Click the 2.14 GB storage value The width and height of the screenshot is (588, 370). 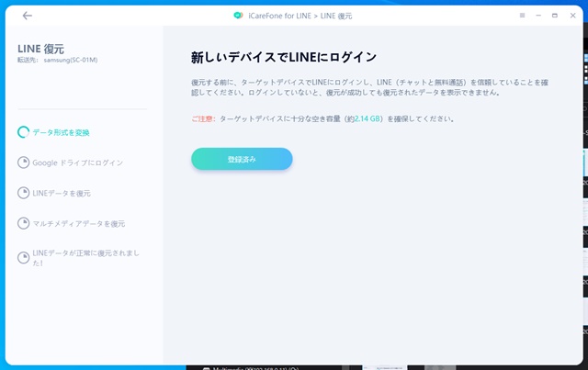[x=367, y=118]
